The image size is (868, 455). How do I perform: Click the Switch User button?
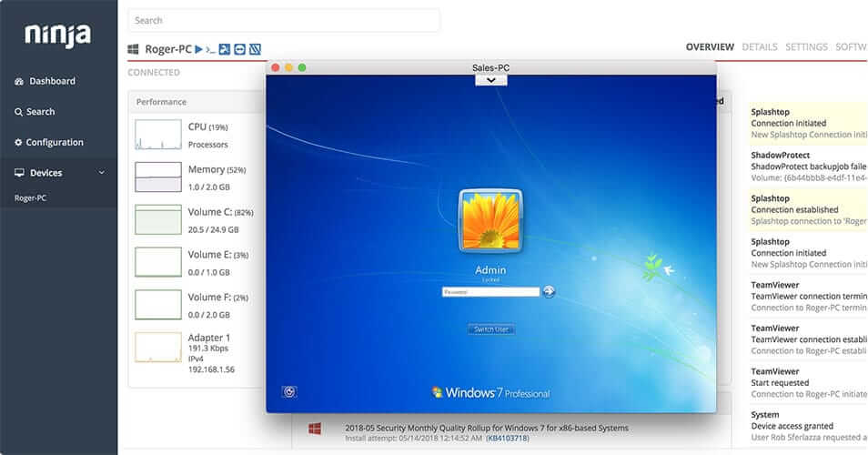(491, 329)
